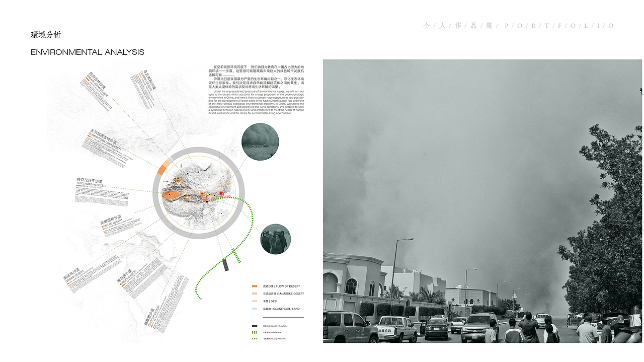
Task: Click the 'QAIDAM DESERT' label
Action: (74, 276)
